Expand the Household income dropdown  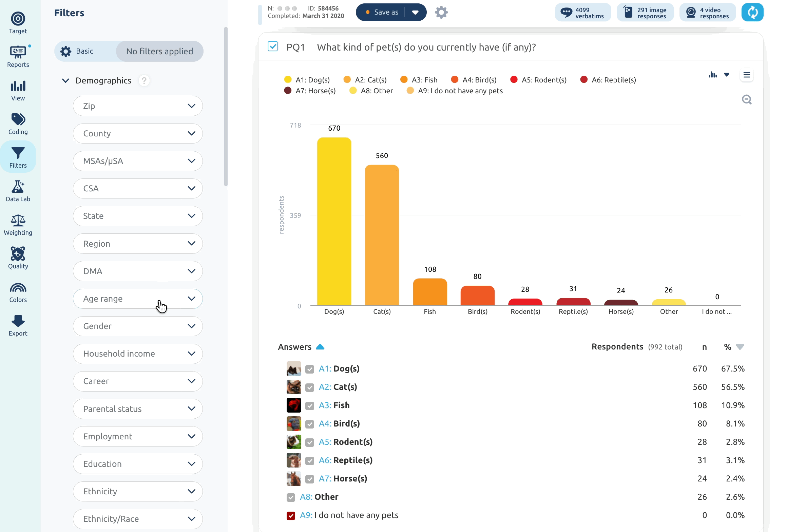138,354
